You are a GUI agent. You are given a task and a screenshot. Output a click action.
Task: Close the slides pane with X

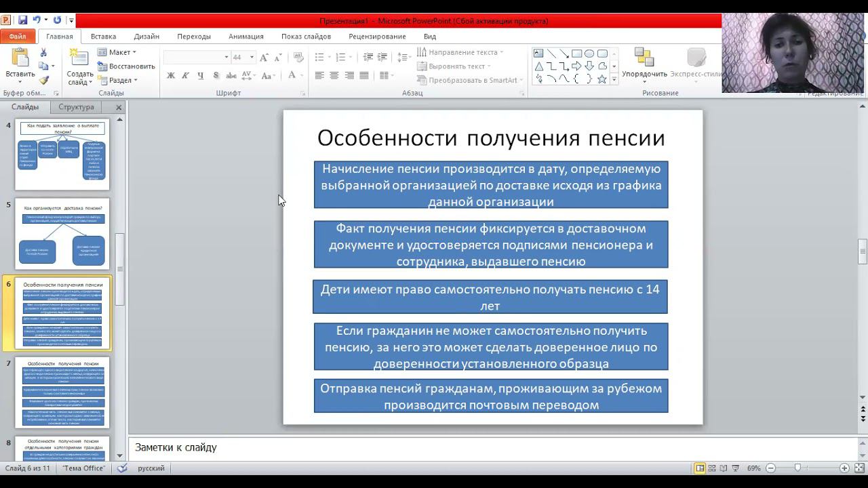tap(119, 107)
